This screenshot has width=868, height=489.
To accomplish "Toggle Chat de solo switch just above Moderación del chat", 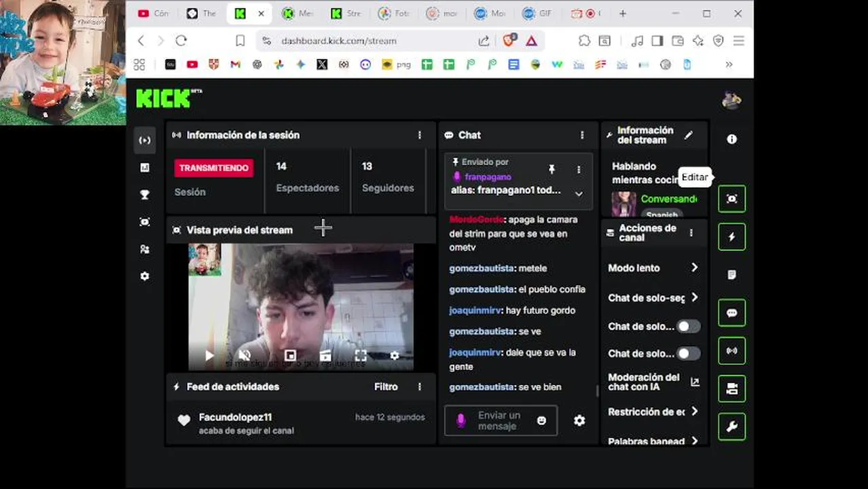I will (x=688, y=354).
